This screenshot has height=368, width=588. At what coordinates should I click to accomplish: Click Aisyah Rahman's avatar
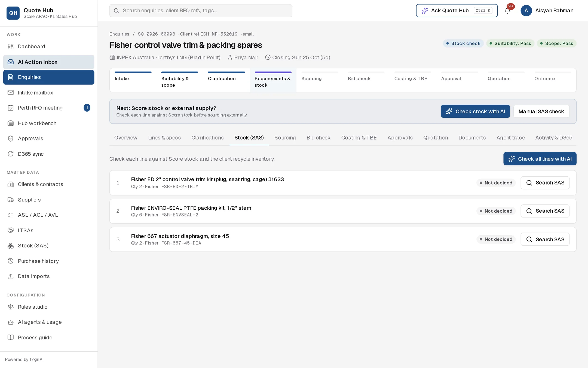[526, 11]
